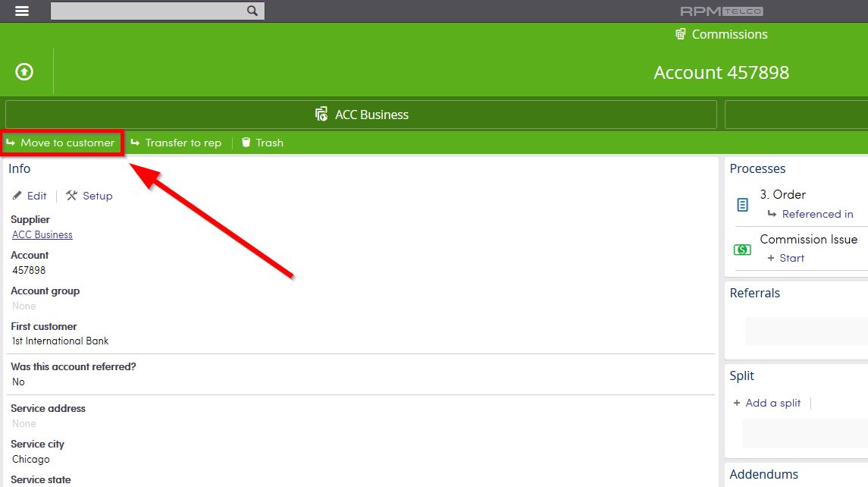Click inside the top search field
The height and width of the screenshot is (487, 868).
click(144, 11)
